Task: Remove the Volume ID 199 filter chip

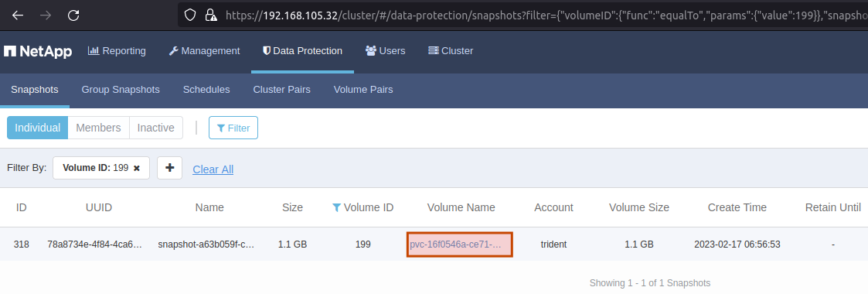Action: click(x=138, y=168)
